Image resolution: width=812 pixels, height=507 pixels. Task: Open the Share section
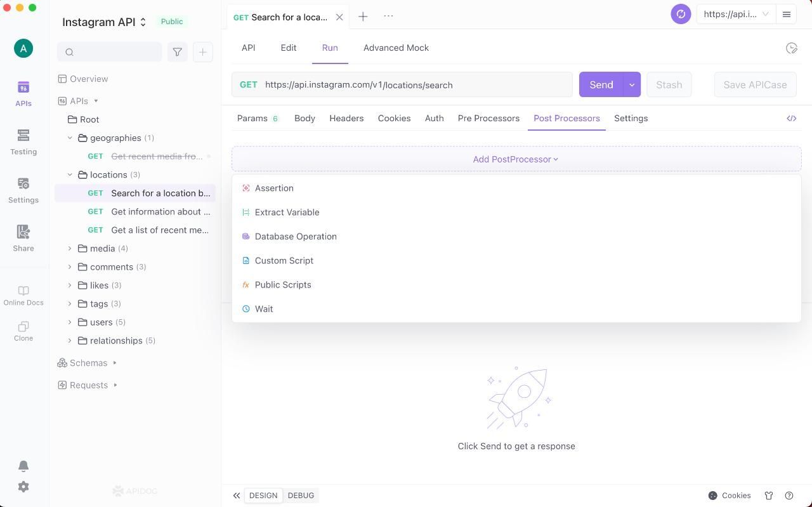23,238
